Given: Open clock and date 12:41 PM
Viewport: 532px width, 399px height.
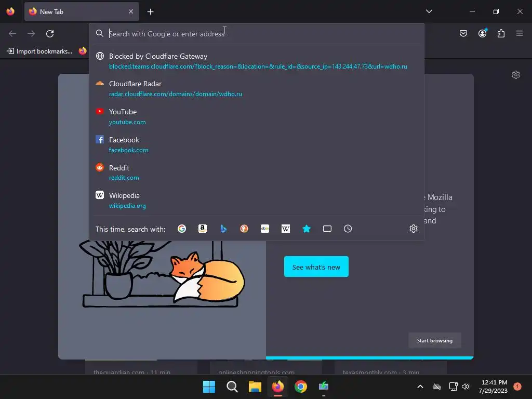Looking at the screenshot, I should tap(494, 387).
